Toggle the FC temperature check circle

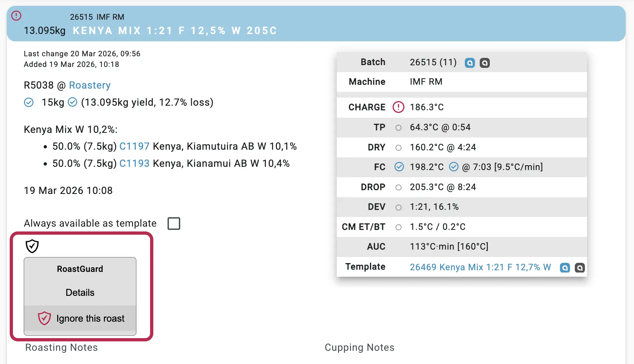[x=399, y=167]
